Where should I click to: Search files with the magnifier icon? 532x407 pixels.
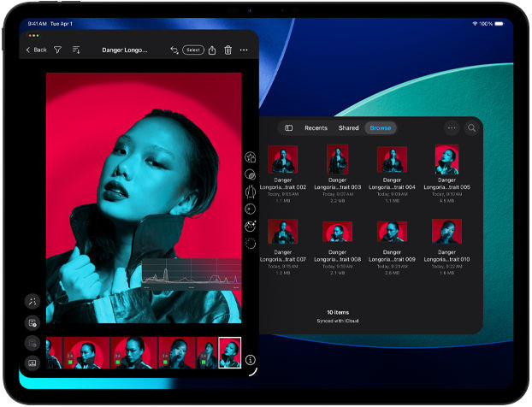(471, 128)
